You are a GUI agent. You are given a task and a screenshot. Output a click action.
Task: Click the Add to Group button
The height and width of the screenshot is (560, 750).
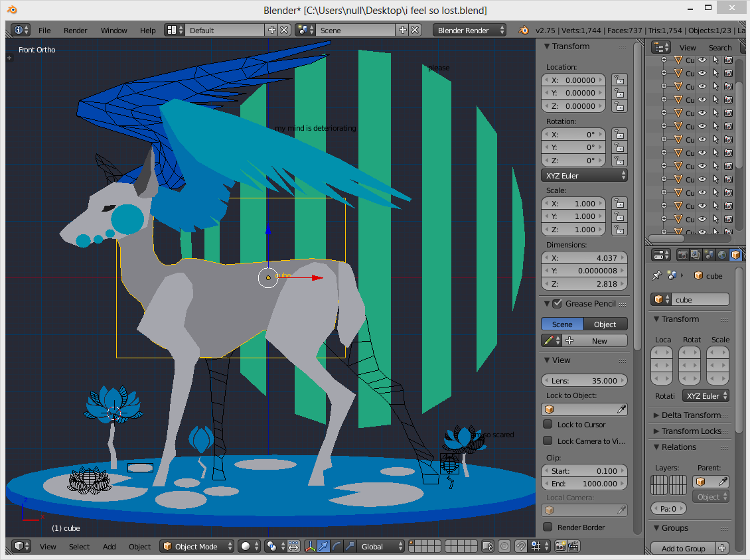coord(683,549)
